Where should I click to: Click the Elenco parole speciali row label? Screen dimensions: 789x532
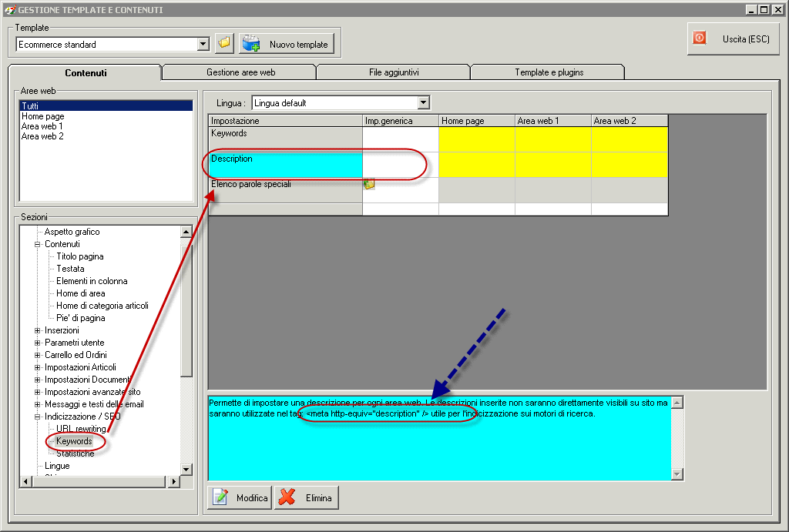285,190
